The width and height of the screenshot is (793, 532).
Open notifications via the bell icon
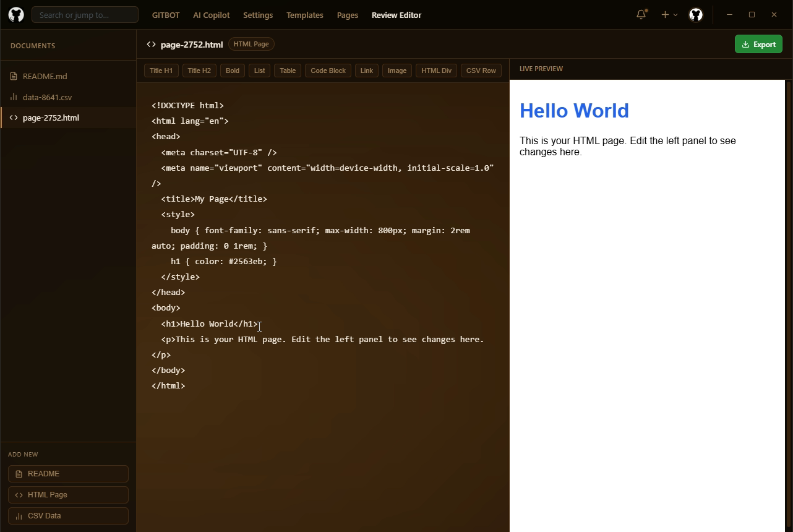(641, 14)
